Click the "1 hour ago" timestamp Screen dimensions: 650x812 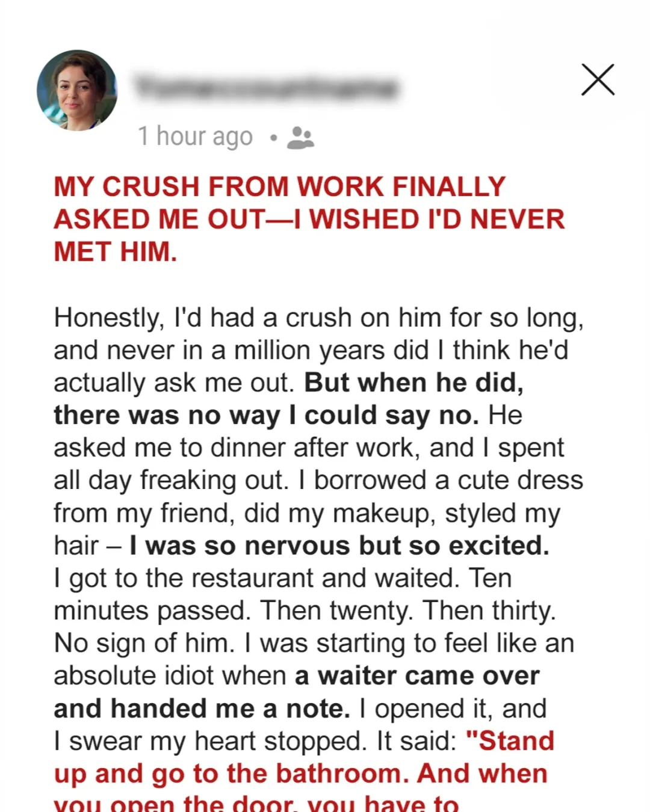[x=195, y=137]
